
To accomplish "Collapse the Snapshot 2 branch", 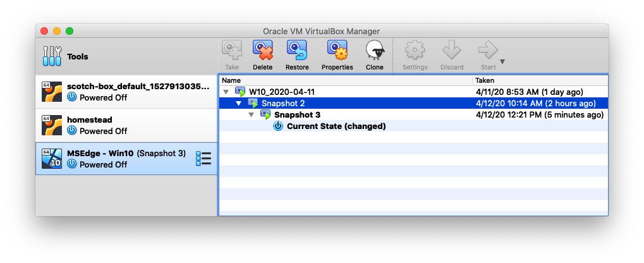I will pos(239,104).
